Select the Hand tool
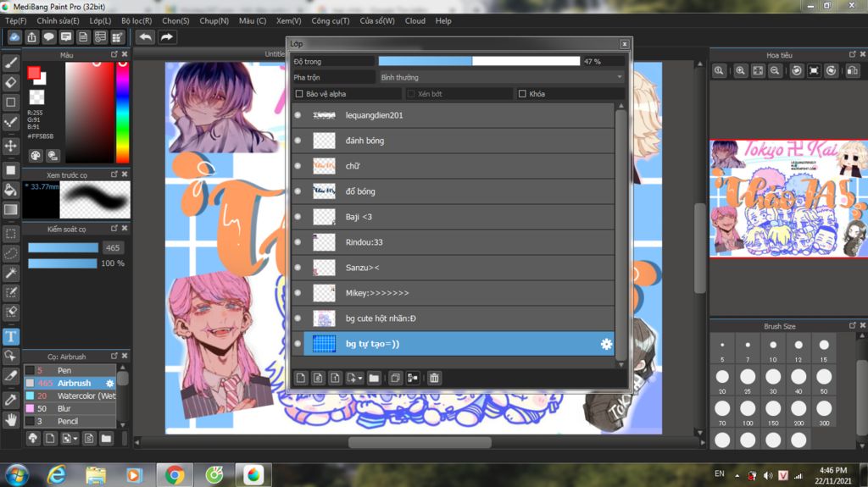Screen dimensions: 868x487 point(10,419)
